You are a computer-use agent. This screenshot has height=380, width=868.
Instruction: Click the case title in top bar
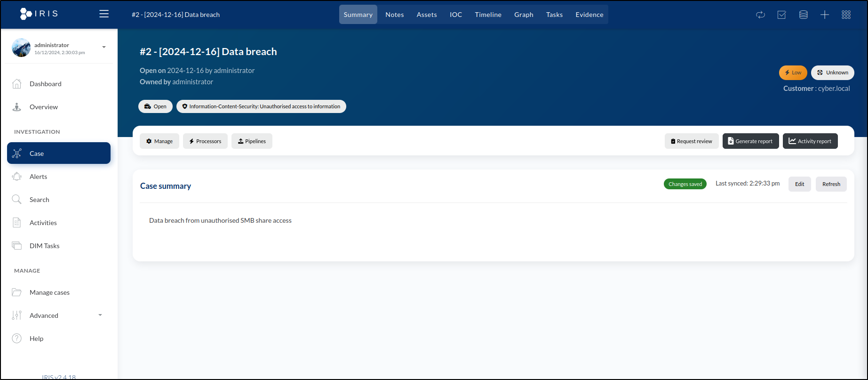[175, 15]
